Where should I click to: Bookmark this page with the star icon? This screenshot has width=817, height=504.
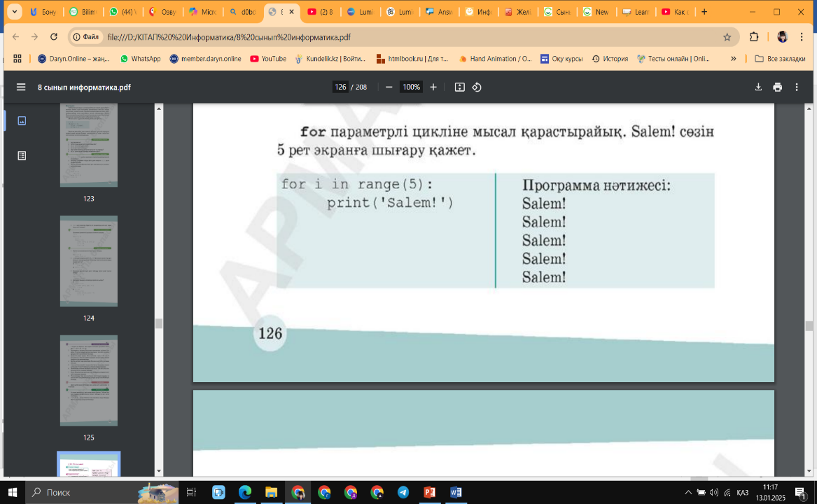[x=727, y=37]
